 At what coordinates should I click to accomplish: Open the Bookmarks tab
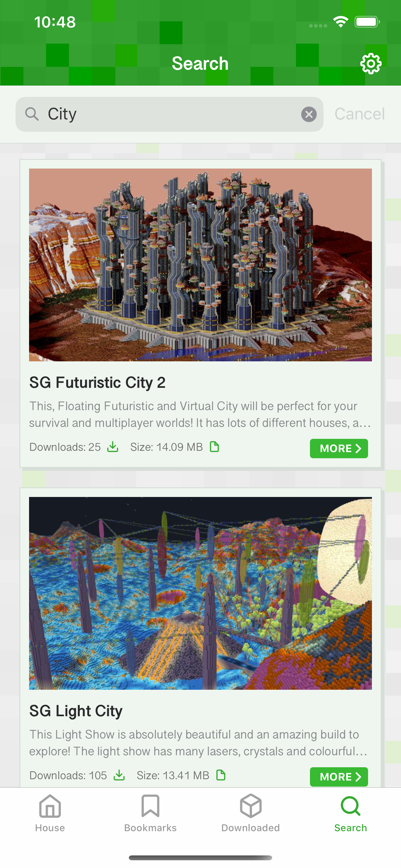point(150,813)
